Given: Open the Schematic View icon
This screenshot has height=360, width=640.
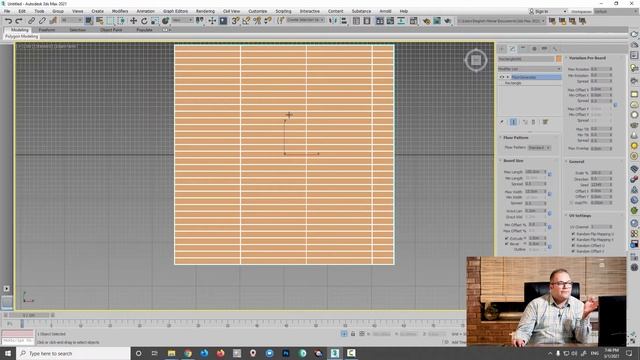Looking at the screenshot, I should (x=401, y=20).
